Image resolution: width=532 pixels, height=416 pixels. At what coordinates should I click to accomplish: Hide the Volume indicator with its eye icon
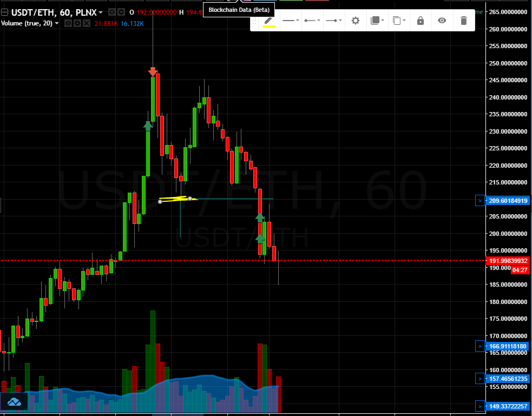[x=68, y=23]
